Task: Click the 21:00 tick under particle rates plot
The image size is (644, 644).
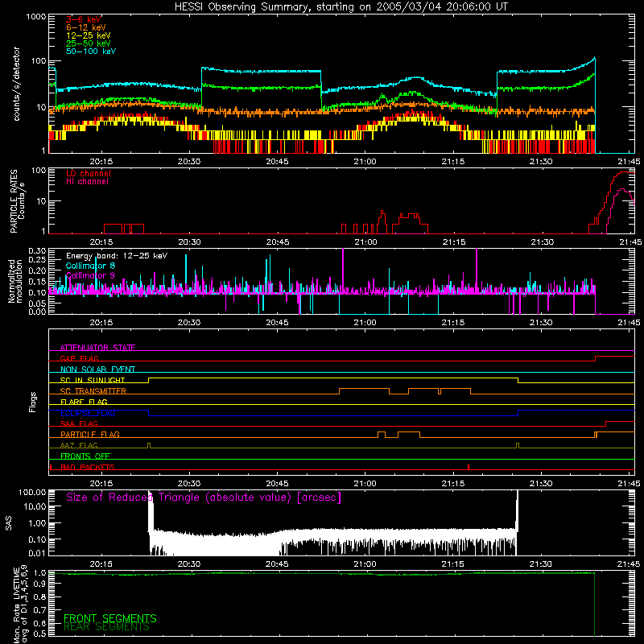Action: point(365,242)
